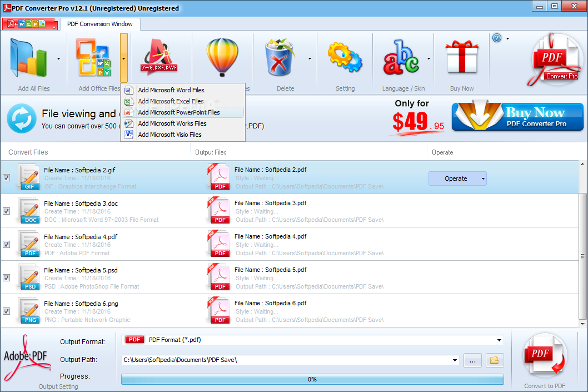Image resolution: width=588 pixels, height=392 pixels.
Task: Click the file list vertical scrollbar thumb
Action: pos(582,256)
